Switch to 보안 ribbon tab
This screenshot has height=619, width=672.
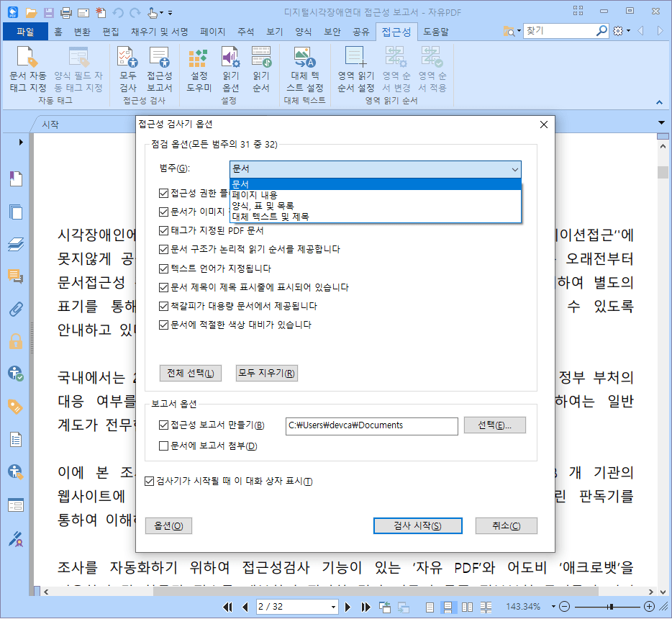pos(332,32)
